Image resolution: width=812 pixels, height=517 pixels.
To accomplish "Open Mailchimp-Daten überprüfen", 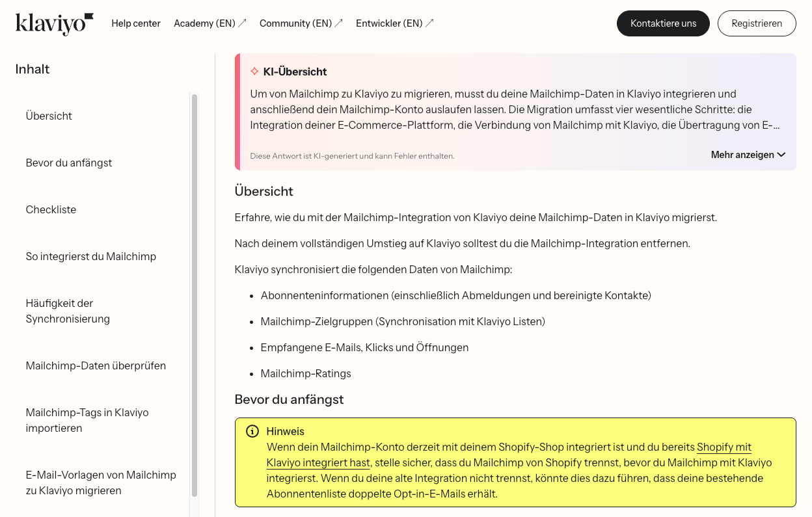I will pos(96,365).
